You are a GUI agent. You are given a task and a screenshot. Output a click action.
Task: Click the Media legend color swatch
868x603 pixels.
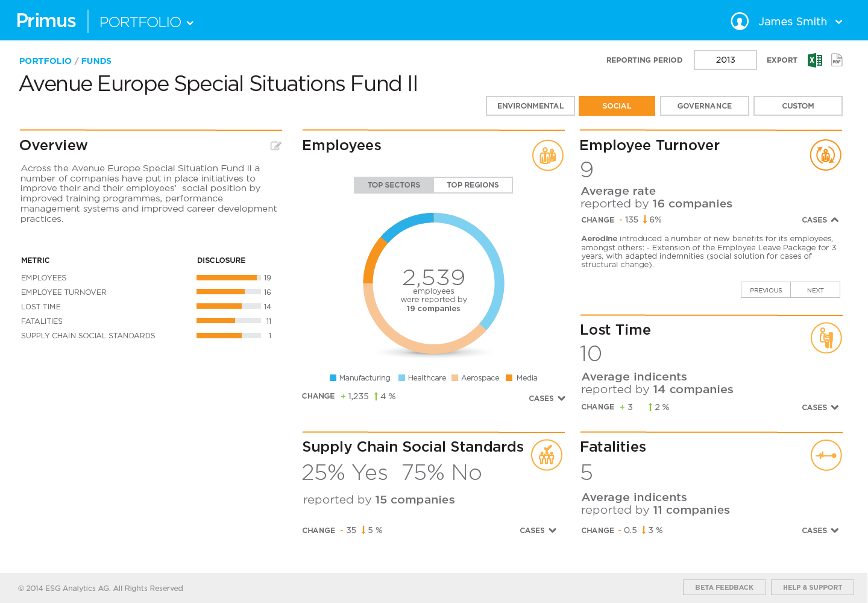click(x=509, y=378)
